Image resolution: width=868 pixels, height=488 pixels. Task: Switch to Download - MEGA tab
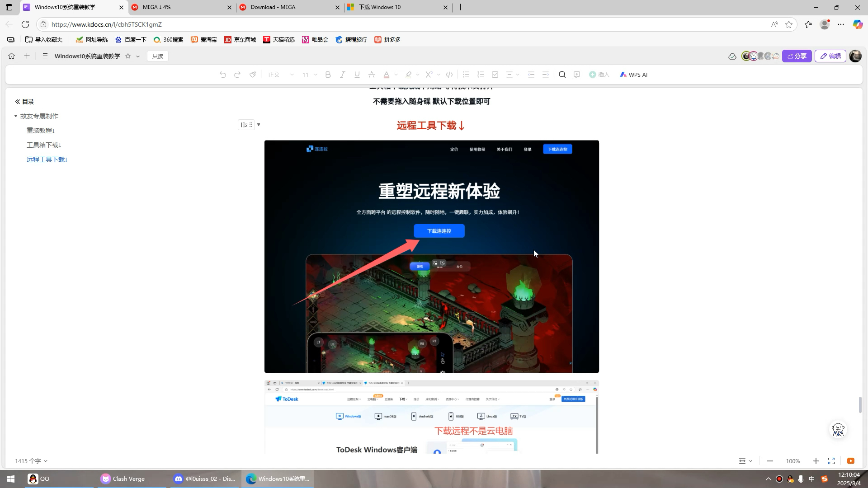290,7
